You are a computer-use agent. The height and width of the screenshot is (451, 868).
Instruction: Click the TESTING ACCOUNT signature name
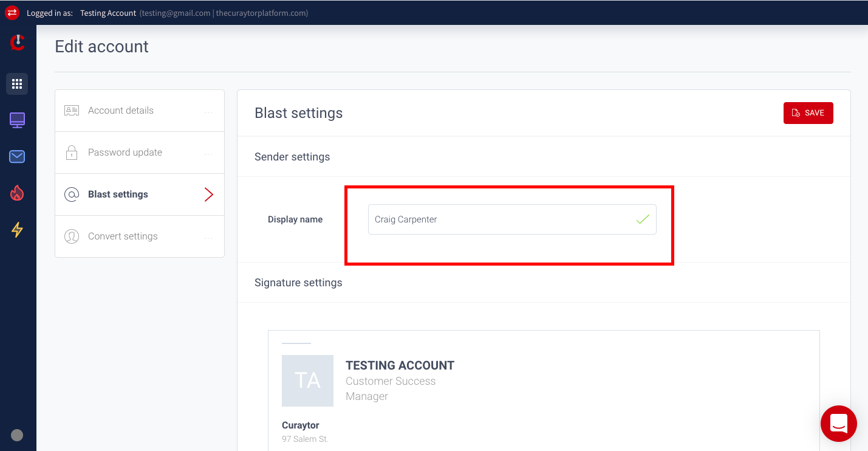[400, 365]
